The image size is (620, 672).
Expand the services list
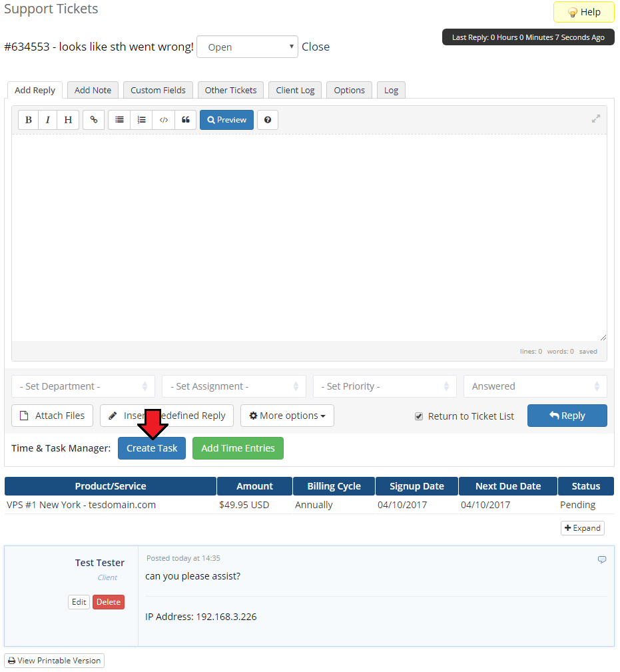pos(582,528)
